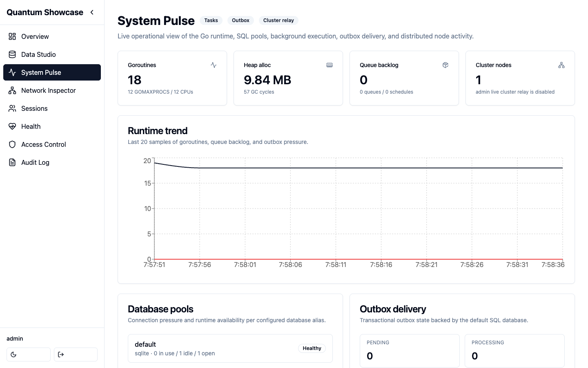This screenshot has height=368, width=588.
Task: Click the Database pools heading
Action: [x=160, y=309]
